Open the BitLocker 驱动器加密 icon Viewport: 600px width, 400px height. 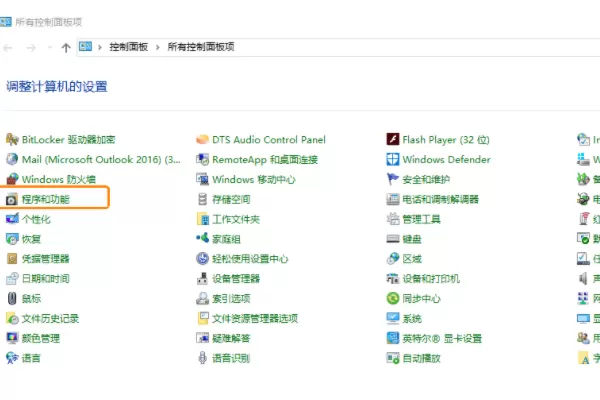pos(12,140)
